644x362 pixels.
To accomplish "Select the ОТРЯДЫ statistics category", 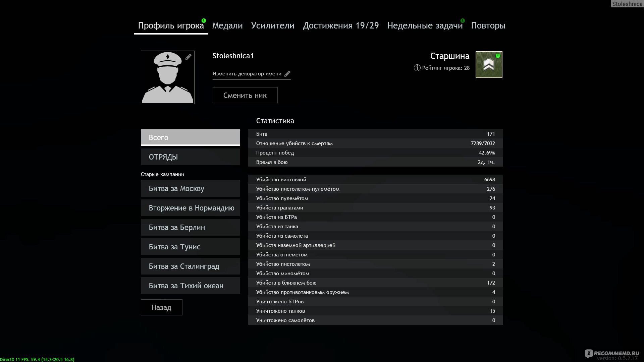I will [x=191, y=157].
